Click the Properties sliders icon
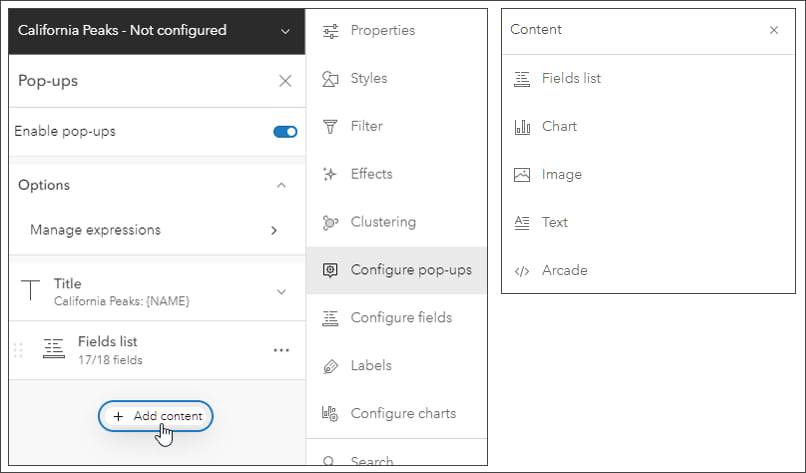This screenshot has width=806, height=473. 330,31
